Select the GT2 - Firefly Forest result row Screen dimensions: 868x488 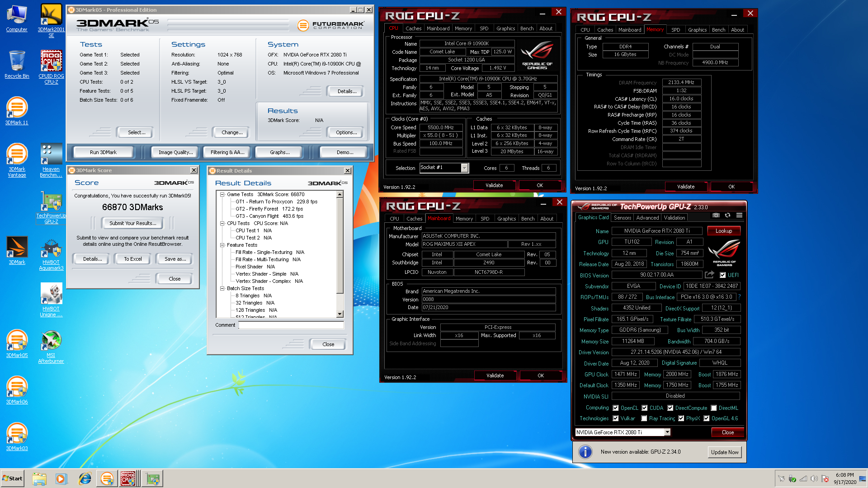(x=269, y=209)
